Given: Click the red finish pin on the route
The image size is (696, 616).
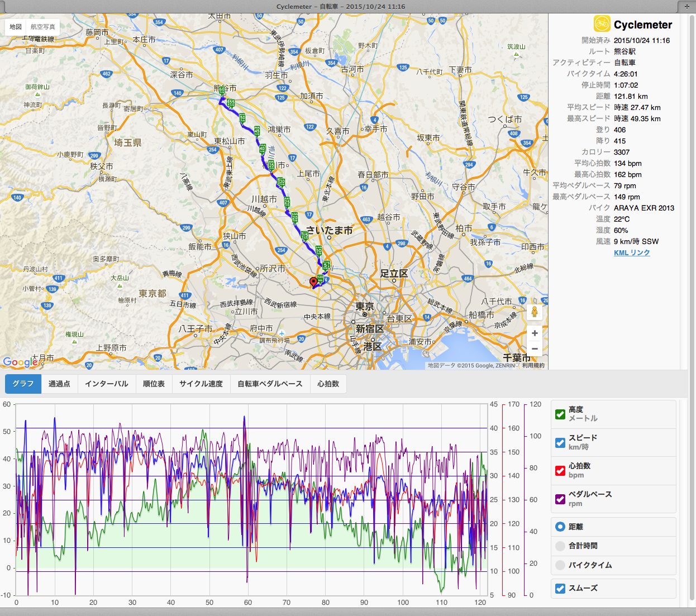Looking at the screenshot, I should point(313,282).
